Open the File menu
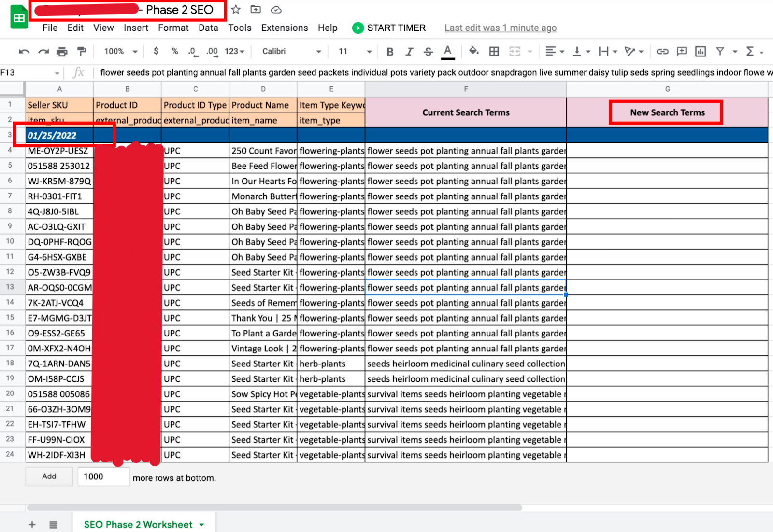 point(50,28)
